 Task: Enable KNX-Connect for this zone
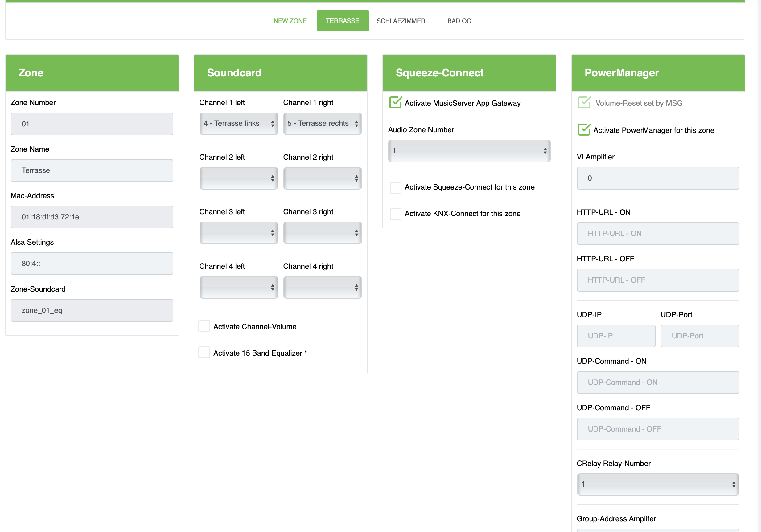coord(395,214)
